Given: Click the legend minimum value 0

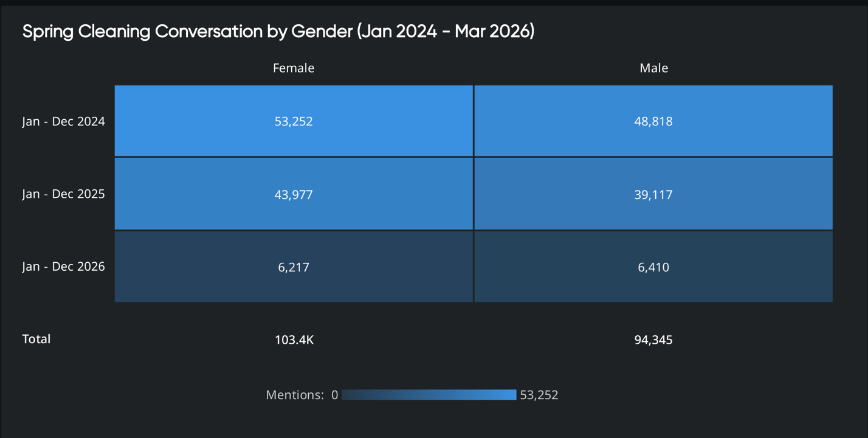Looking at the screenshot, I should (335, 395).
